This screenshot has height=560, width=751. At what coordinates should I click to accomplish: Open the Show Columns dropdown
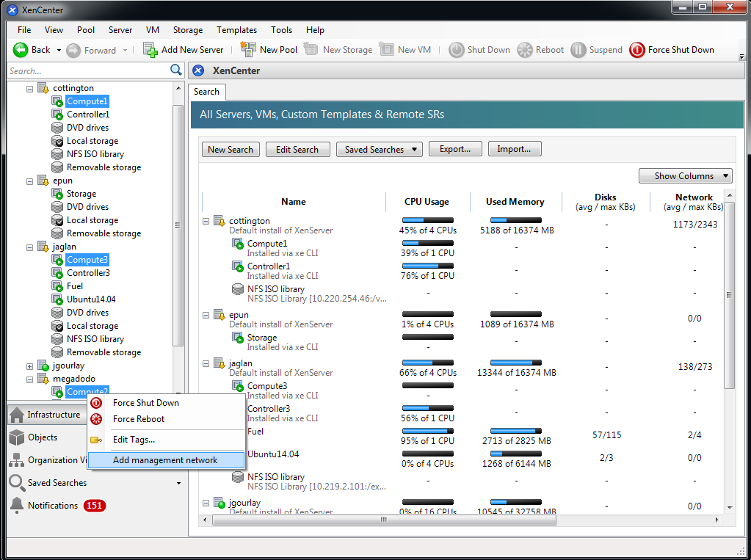[x=686, y=176]
